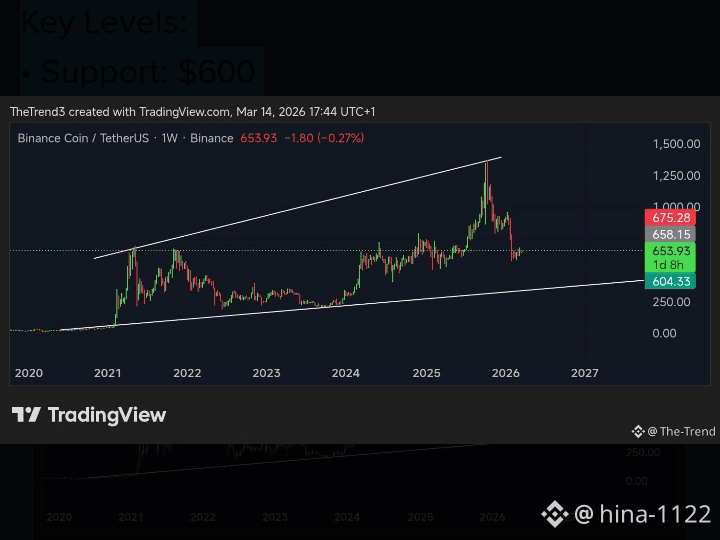Click the TradingView logo
720x540 pixels.
click(89, 415)
